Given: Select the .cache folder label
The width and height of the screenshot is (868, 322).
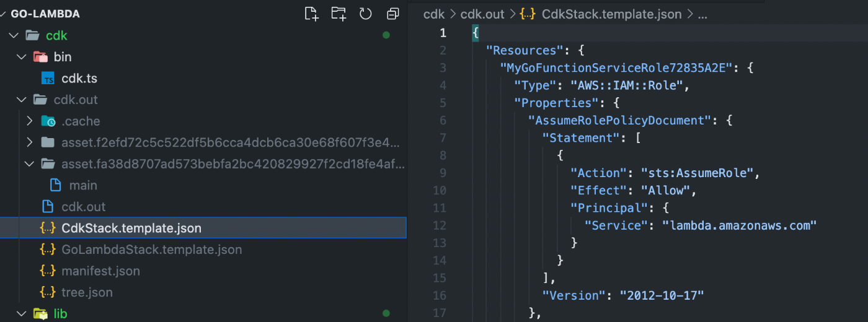Looking at the screenshot, I should pos(81,121).
